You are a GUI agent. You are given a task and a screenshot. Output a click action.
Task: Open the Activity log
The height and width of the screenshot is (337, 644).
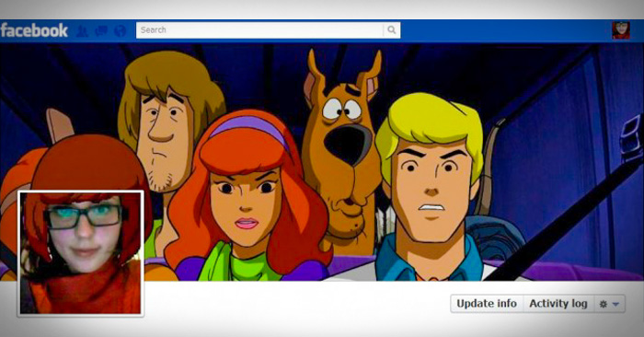(x=558, y=304)
